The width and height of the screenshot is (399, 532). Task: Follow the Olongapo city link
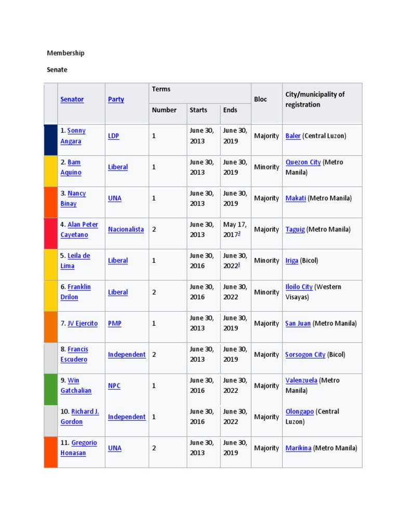(300, 412)
